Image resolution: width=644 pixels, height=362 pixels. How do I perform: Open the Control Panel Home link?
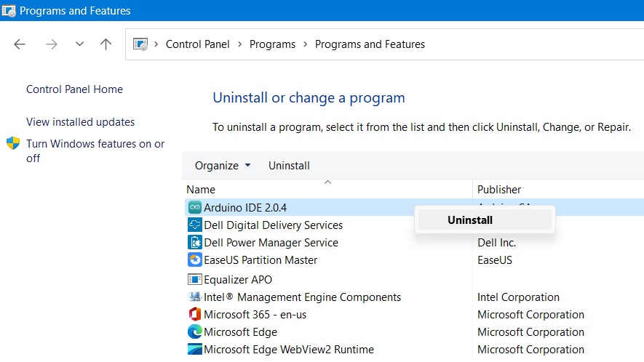[x=74, y=89]
